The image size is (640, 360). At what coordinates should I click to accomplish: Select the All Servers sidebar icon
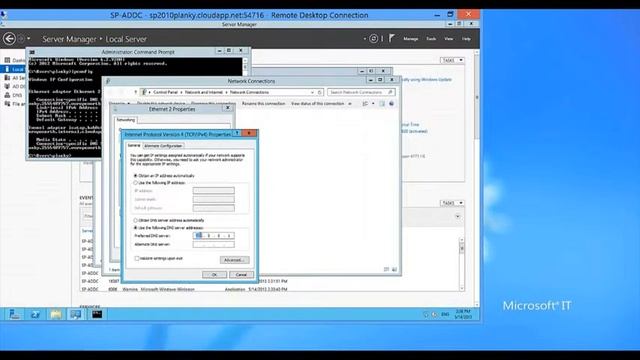tap(7, 78)
